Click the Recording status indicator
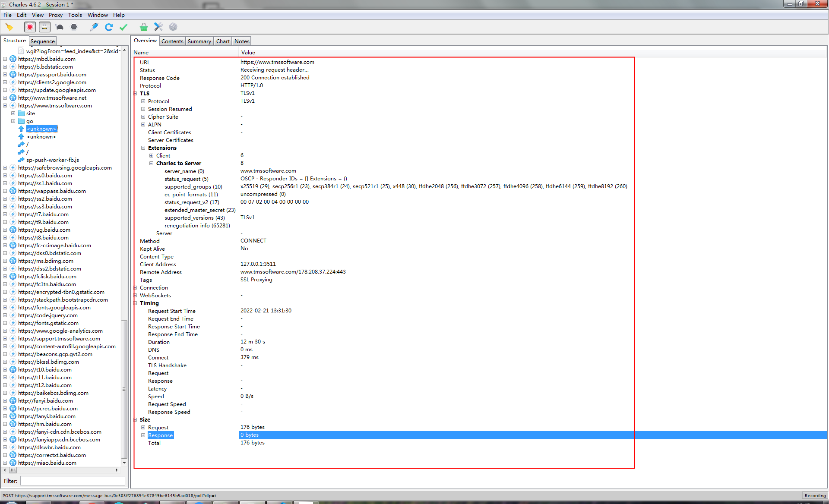Image resolution: width=829 pixels, height=504 pixels. click(815, 495)
